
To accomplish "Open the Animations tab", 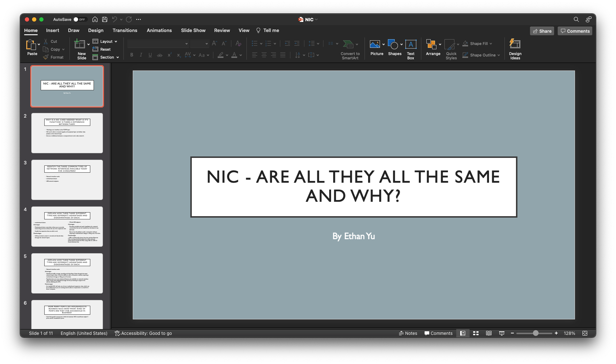I will (159, 31).
